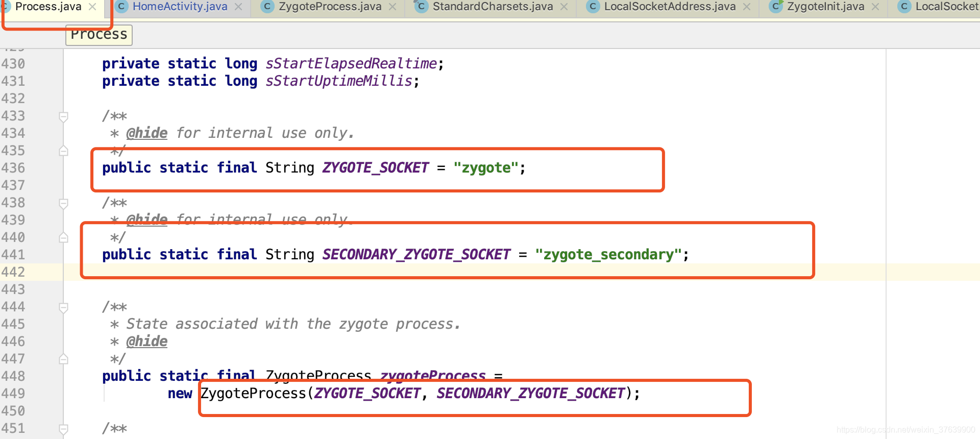Click the @hide tag on line 434
The image size is (980, 439).
pyautogui.click(x=147, y=133)
